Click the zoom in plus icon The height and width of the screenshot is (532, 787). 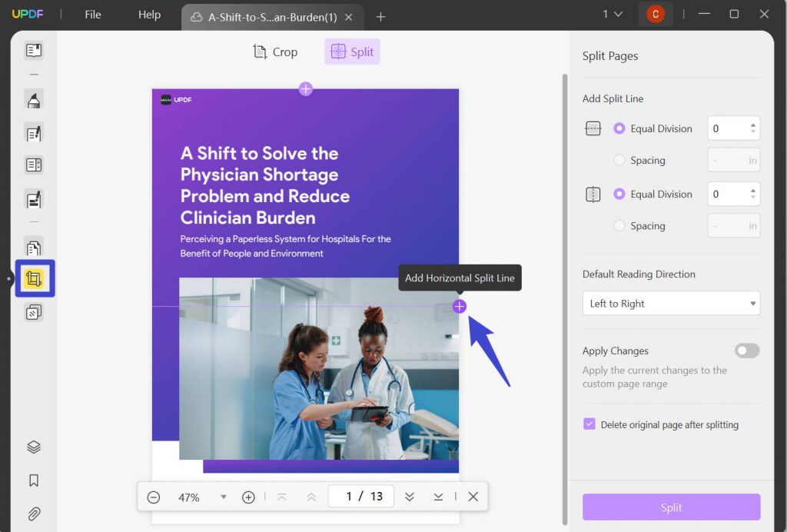[249, 497]
